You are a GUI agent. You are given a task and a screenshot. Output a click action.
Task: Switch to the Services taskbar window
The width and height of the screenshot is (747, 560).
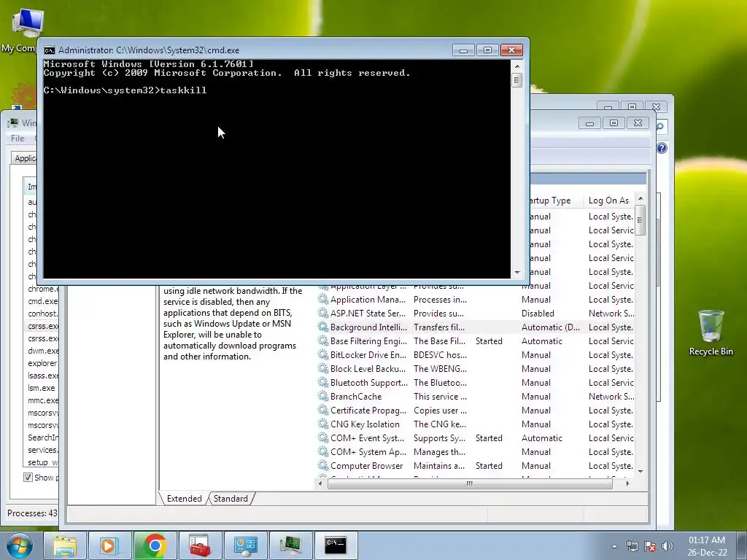pos(245,545)
